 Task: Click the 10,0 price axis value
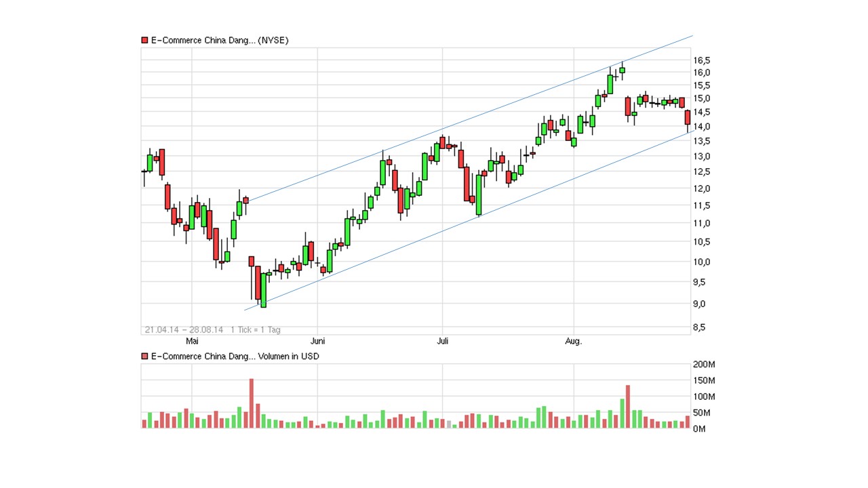pos(702,262)
